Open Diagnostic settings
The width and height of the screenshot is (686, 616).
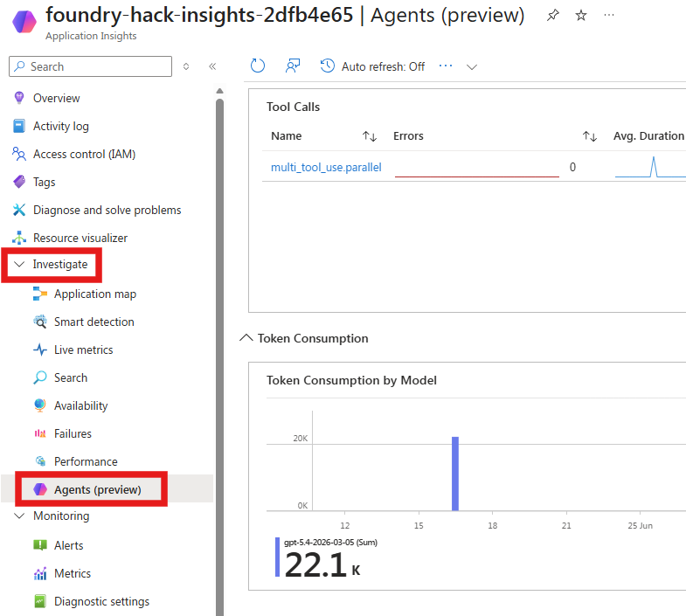pos(101,601)
